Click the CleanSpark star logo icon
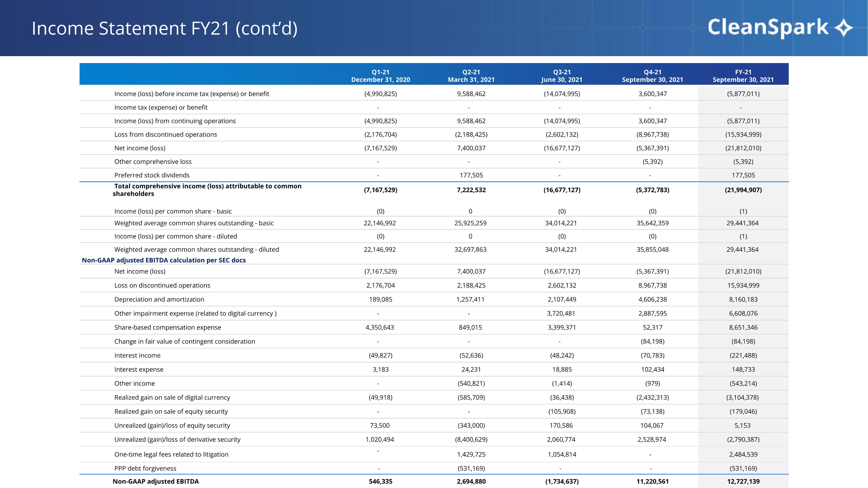This screenshot has width=868, height=488. click(843, 27)
